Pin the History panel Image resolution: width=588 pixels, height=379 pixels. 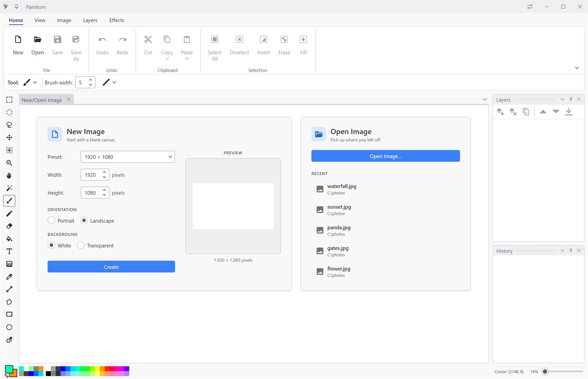[571, 251]
